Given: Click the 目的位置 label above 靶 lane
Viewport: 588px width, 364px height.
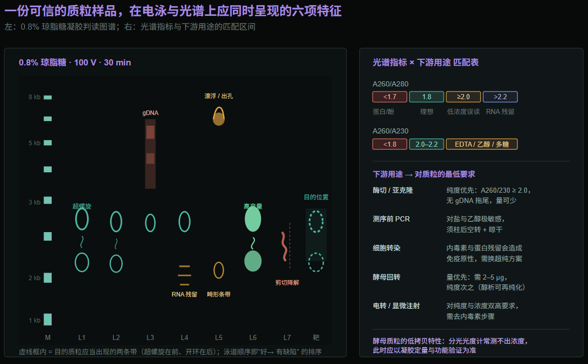Looking at the screenshot, I should pyautogui.click(x=316, y=197).
